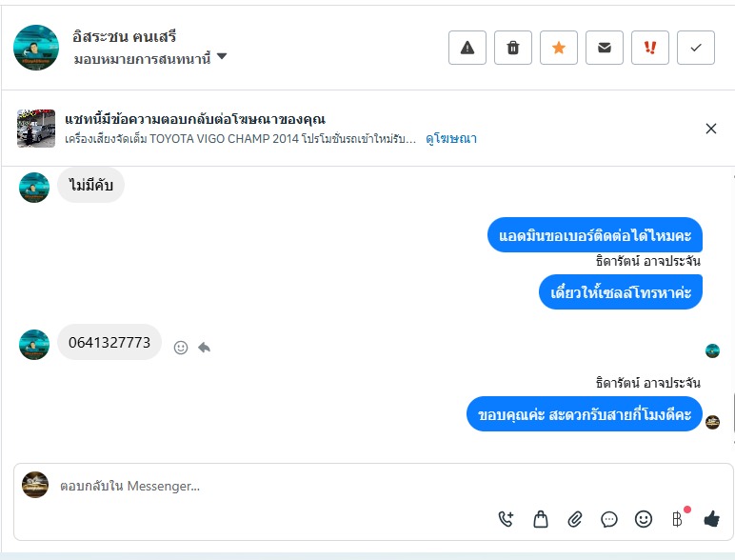Open the ดูโฆษณา ad link

[x=451, y=139]
